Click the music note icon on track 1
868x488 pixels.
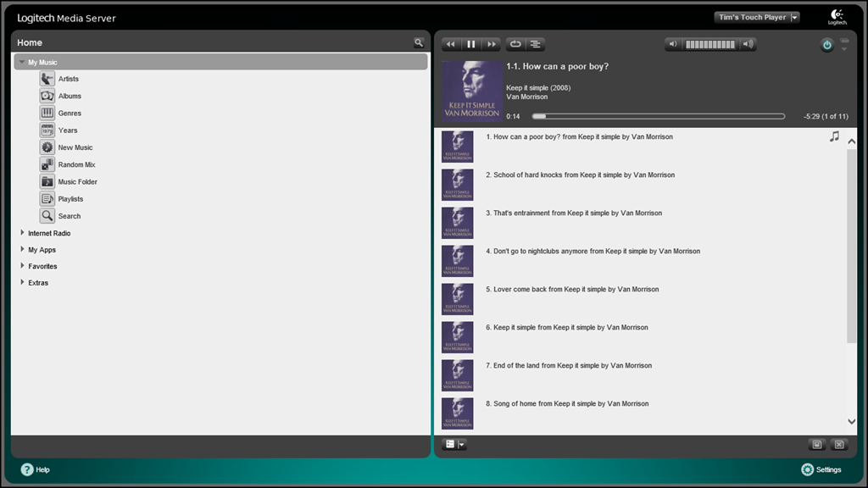(834, 136)
